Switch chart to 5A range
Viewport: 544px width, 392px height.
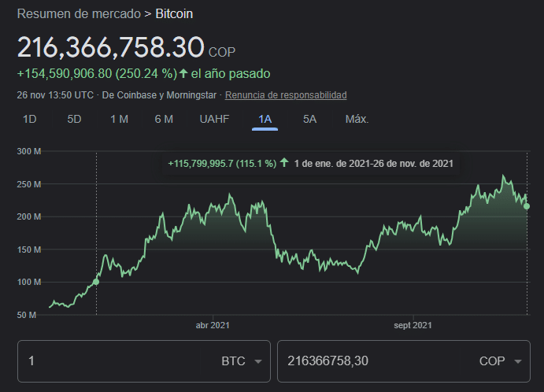[309, 120]
